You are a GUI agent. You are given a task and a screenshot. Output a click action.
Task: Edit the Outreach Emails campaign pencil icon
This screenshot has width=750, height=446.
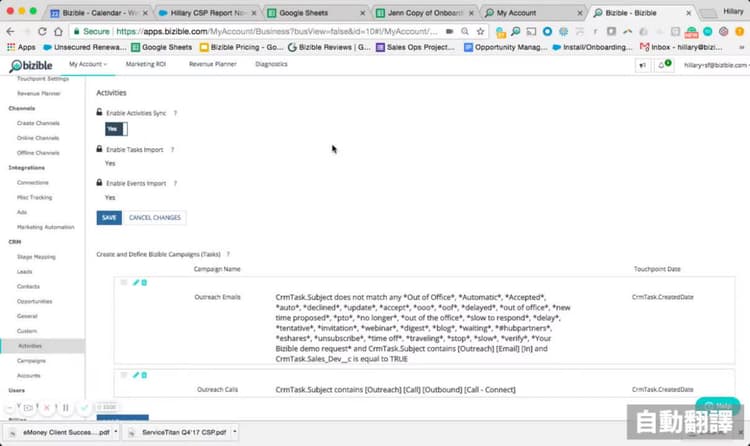pos(136,283)
